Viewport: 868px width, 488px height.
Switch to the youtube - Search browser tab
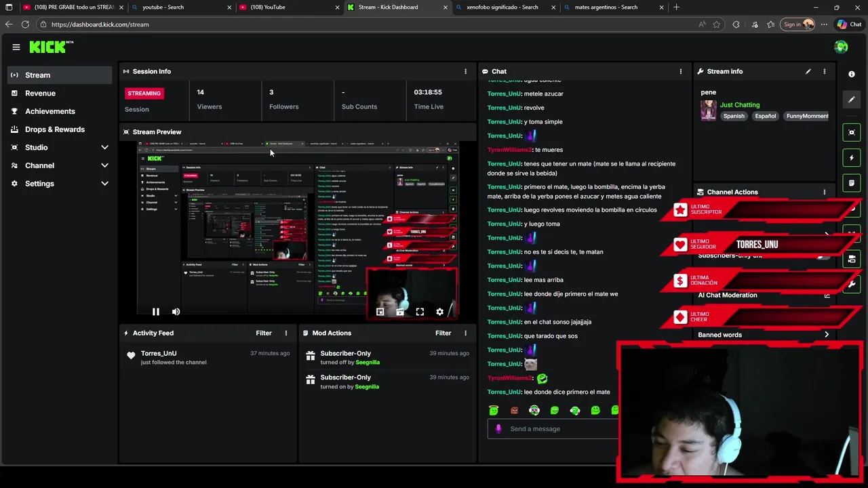coord(180,7)
